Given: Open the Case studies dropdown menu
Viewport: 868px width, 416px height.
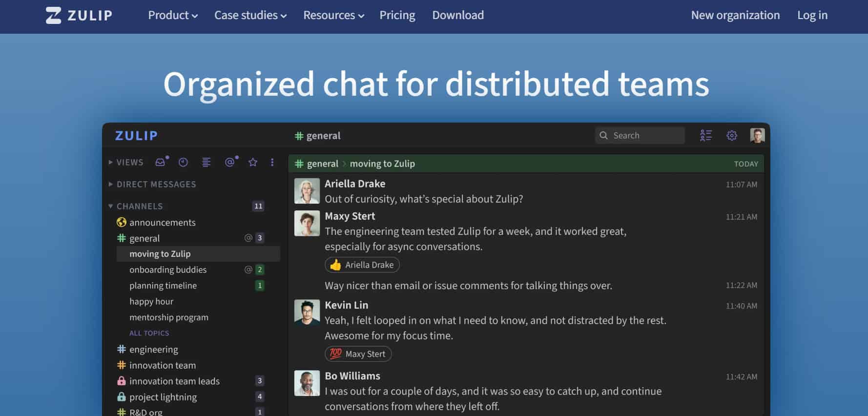Looking at the screenshot, I should coord(250,15).
